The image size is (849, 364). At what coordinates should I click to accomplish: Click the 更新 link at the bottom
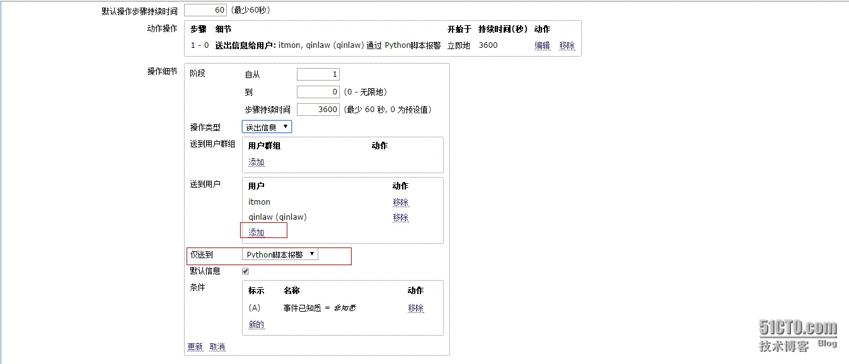(195, 347)
